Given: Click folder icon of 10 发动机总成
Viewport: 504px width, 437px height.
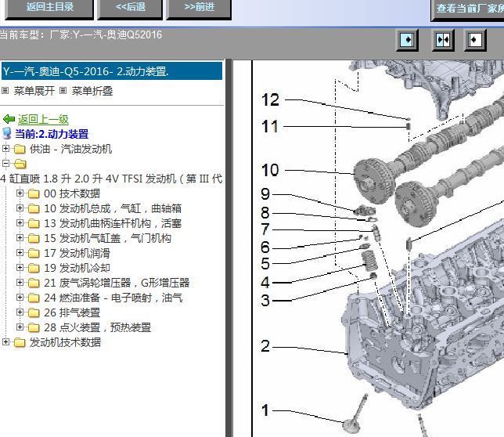Looking at the screenshot, I should 34,208.
